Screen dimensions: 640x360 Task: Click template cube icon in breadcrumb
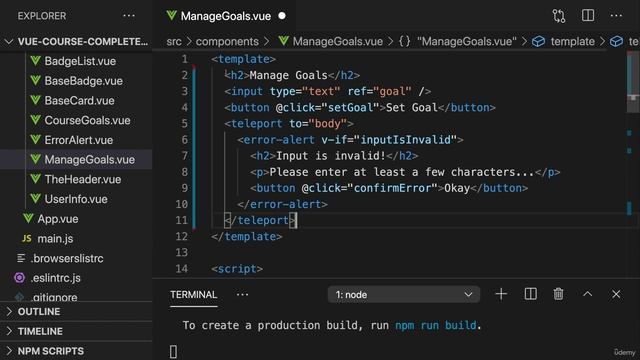tap(538, 41)
